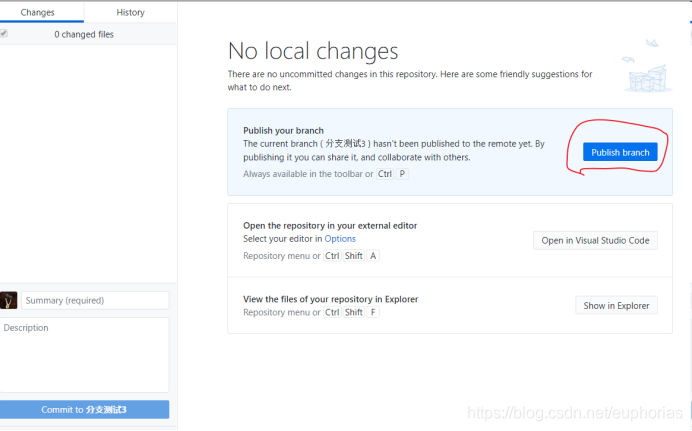Open the repository in Visual Studio Code
The width and height of the screenshot is (692, 431).
(x=595, y=240)
